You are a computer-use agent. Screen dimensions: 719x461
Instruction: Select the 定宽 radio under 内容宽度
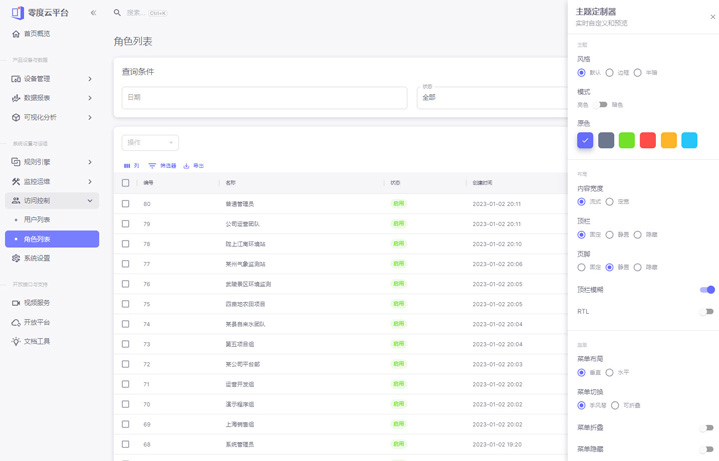click(609, 202)
